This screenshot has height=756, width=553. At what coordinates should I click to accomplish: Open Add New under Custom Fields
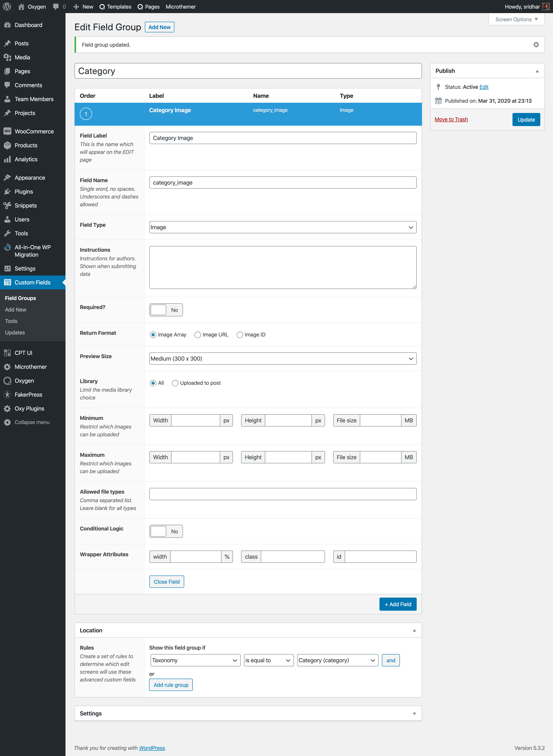click(15, 310)
